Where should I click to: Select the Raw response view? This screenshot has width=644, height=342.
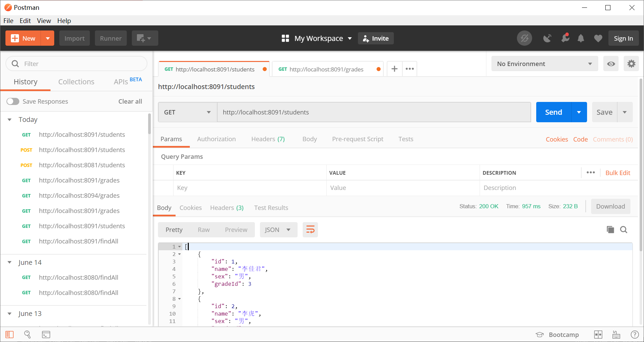coord(204,230)
